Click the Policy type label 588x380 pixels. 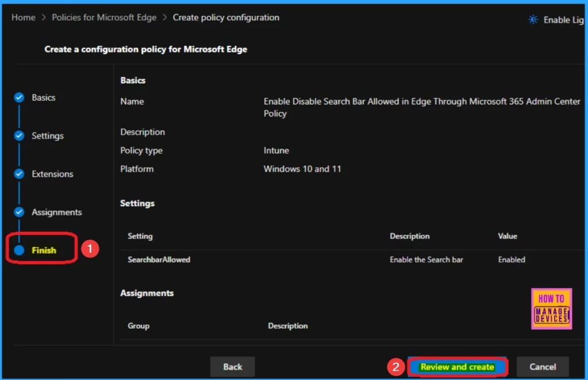point(141,150)
